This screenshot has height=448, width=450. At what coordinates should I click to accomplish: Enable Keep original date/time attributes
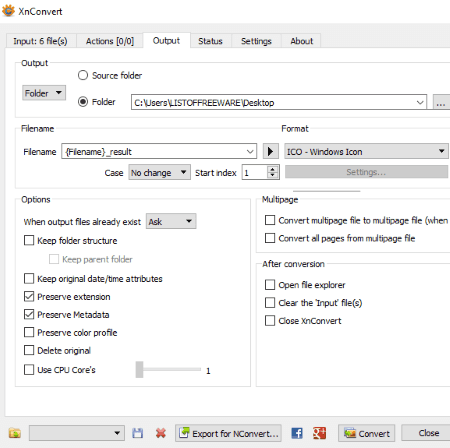pos(29,278)
